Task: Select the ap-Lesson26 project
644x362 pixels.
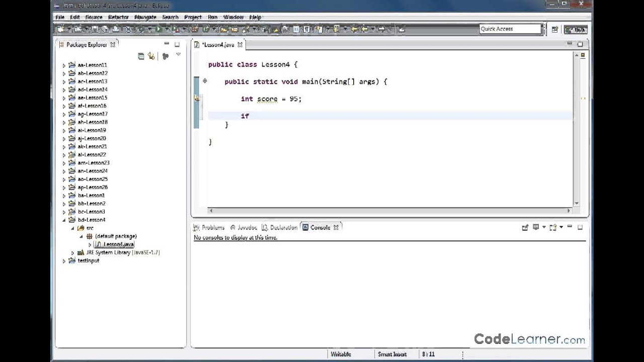Action: tap(93, 188)
